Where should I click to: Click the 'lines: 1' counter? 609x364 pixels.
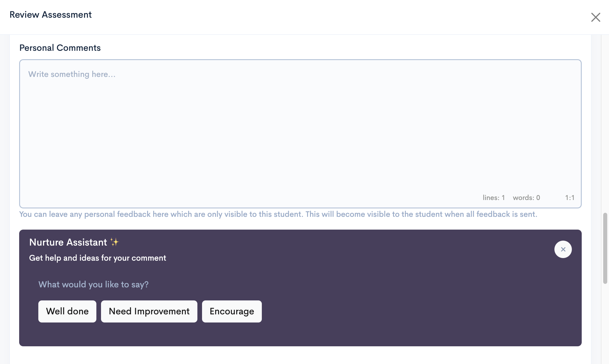(x=494, y=198)
